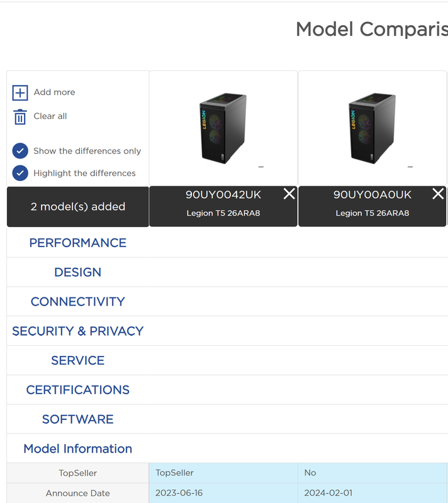The width and height of the screenshot is (448, 503).
Task: Expand the CERTIFICATIONS section
Action: click(77, 390)
